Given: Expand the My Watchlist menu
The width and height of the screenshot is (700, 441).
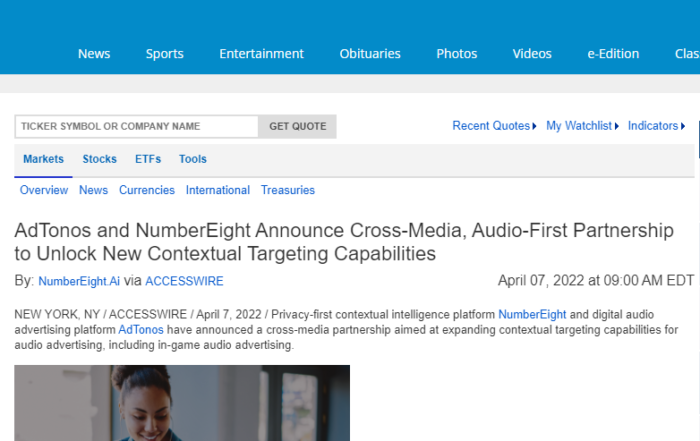Looking at the screenshot, I should [x=583, y=126].
